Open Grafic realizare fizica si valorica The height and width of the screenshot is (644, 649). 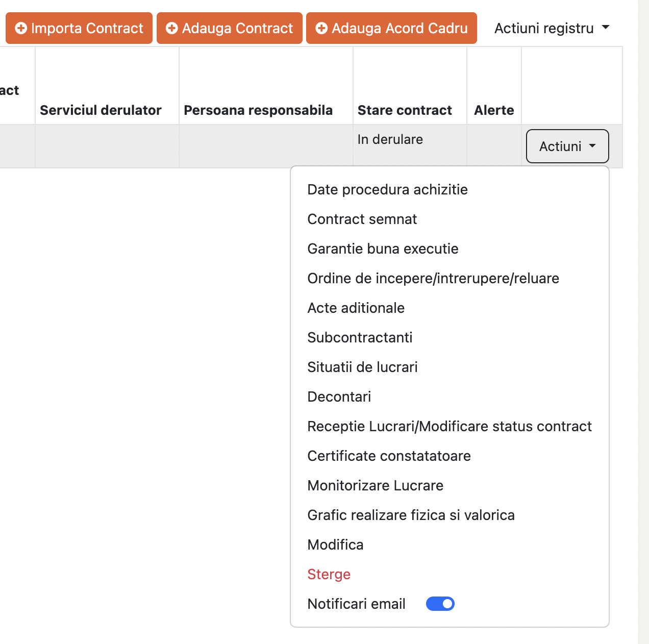(x=411, y=515)
